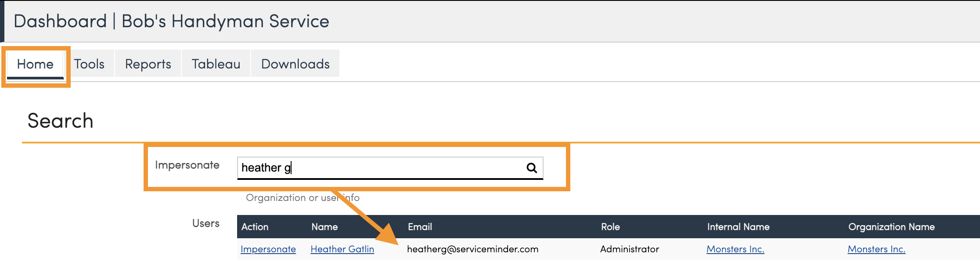Click the Administrator role cell
Viewport: 980px width, 265px height.
point(630,249)
